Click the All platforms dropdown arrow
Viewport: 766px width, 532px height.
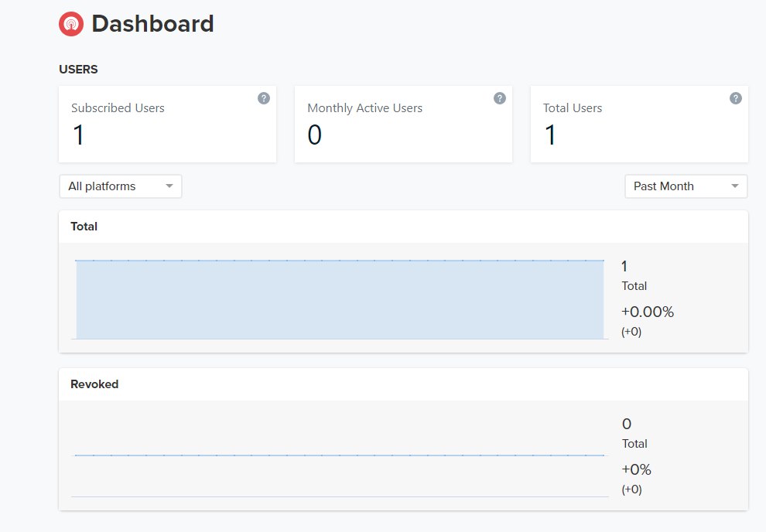pos(169,186)
